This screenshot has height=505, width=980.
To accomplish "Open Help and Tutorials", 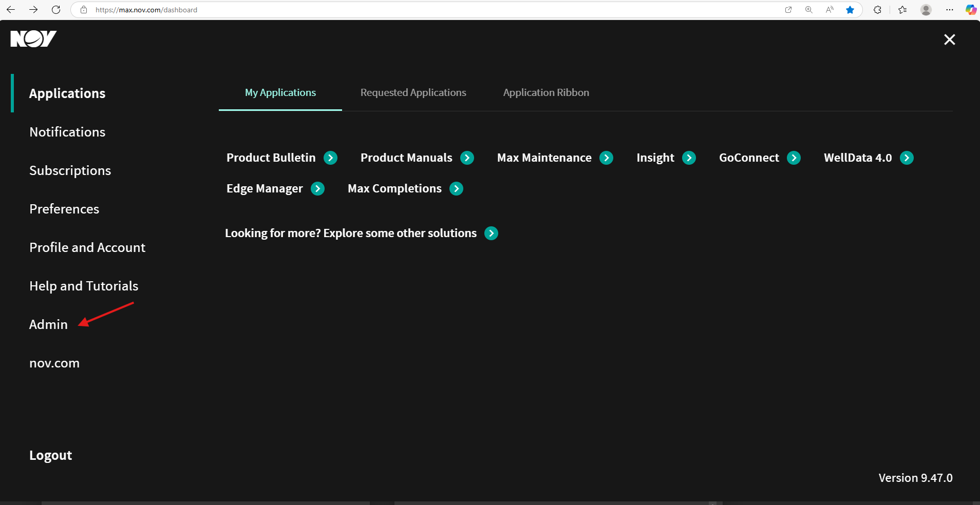I will [x=84, y=286].
